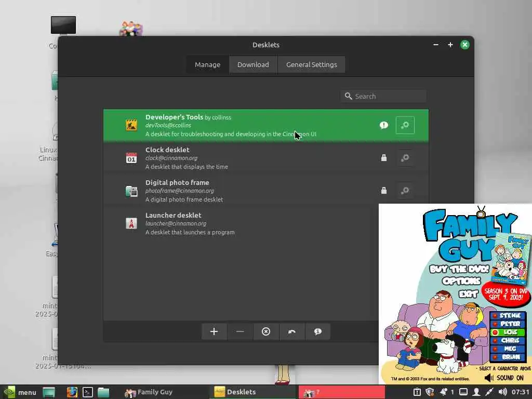Click the Digital photo frame icon

(131, 191)
